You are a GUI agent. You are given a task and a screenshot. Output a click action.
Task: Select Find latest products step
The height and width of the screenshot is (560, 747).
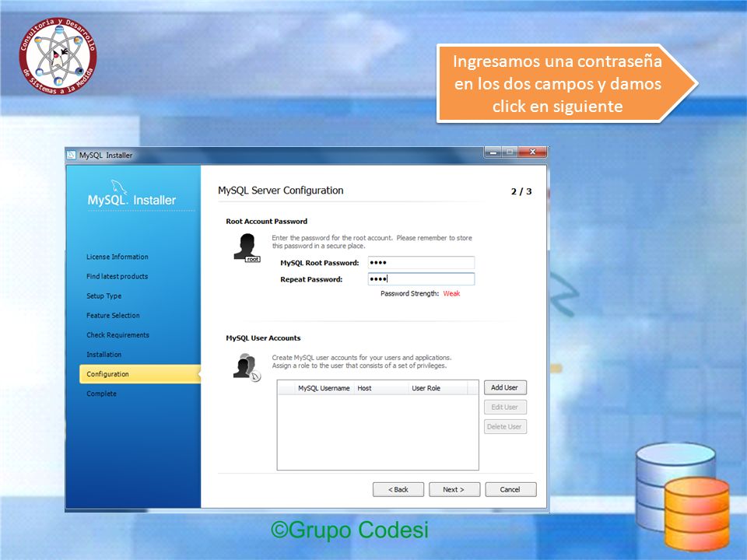[x=117, y=276]
